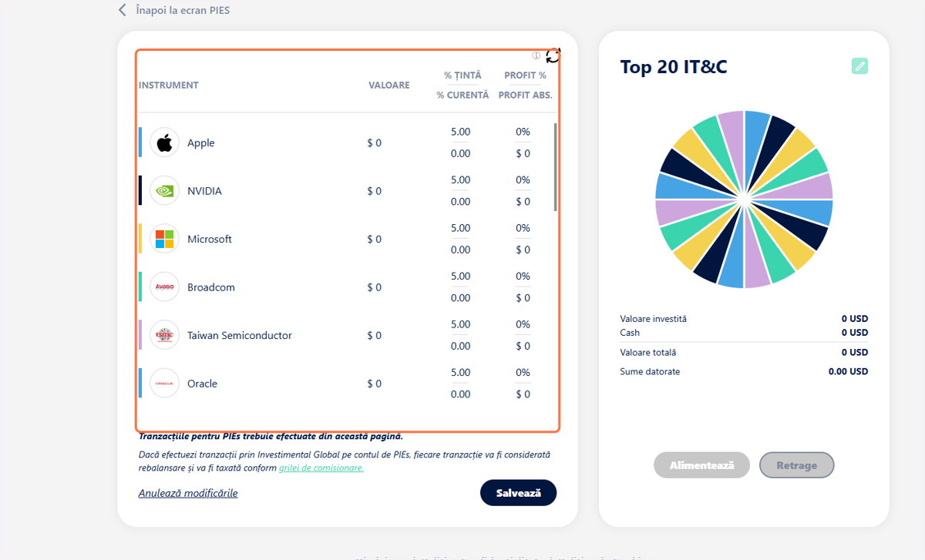Open the grilei de comisionare link
The image size is (925, 560).
pyautogui.click(x=321, y=468)
